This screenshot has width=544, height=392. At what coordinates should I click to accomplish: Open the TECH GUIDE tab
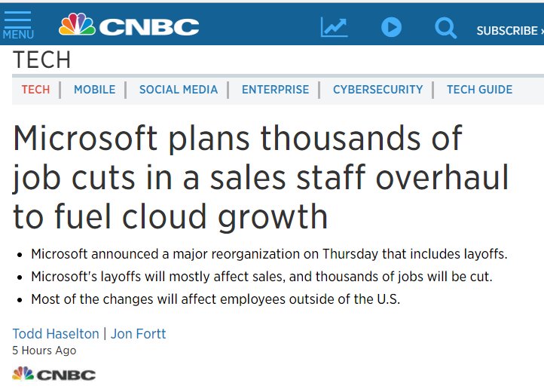coord(479,90)
